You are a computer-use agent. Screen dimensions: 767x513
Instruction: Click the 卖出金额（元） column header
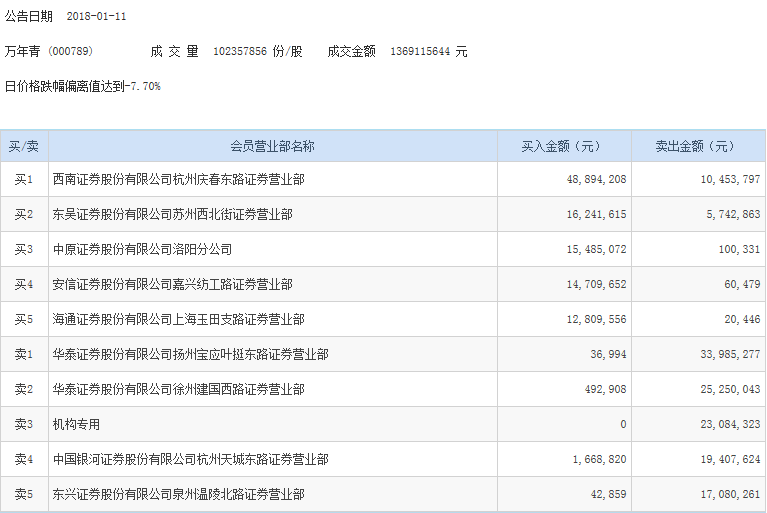click(698, 146)
